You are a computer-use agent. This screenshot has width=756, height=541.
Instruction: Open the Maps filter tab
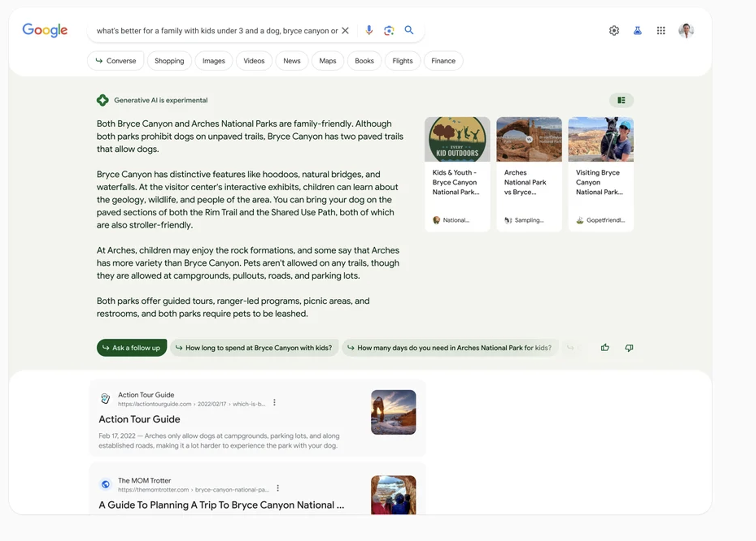click(328, 61)
